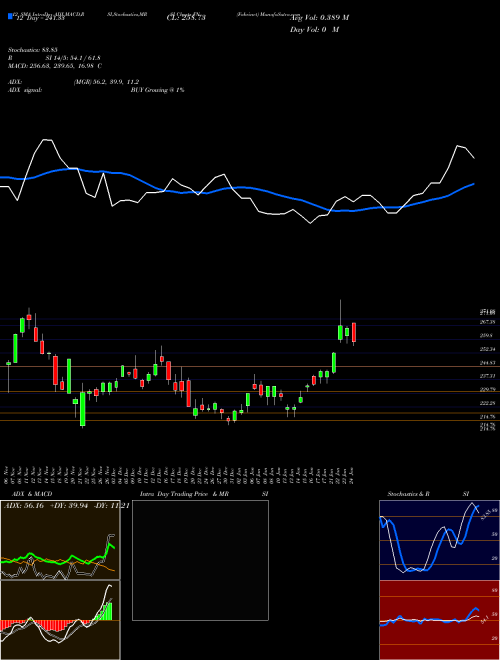Click the 252.34 price axis label
500x660 pixels.
coord(487,349)
